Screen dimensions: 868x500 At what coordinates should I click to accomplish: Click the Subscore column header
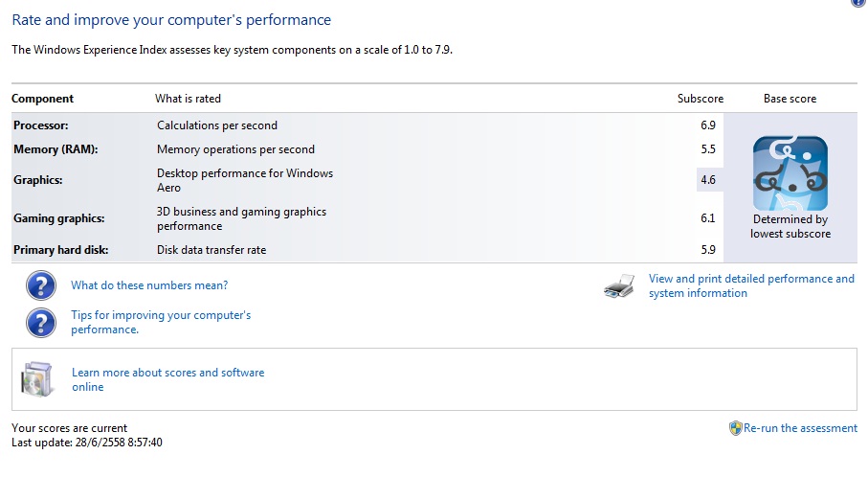(x=701, y=99)
